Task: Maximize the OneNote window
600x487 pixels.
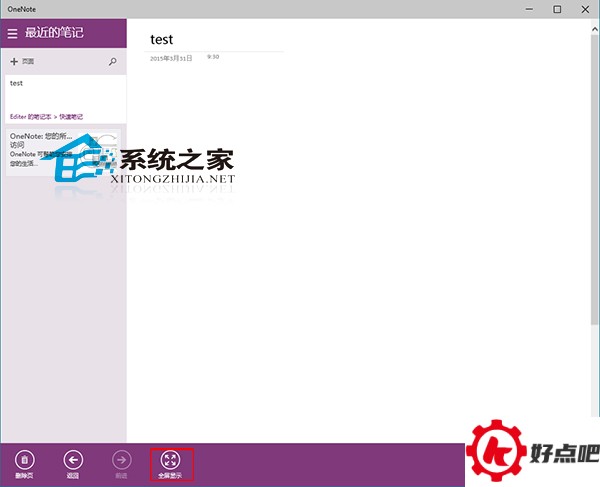Action: [557, 9]
